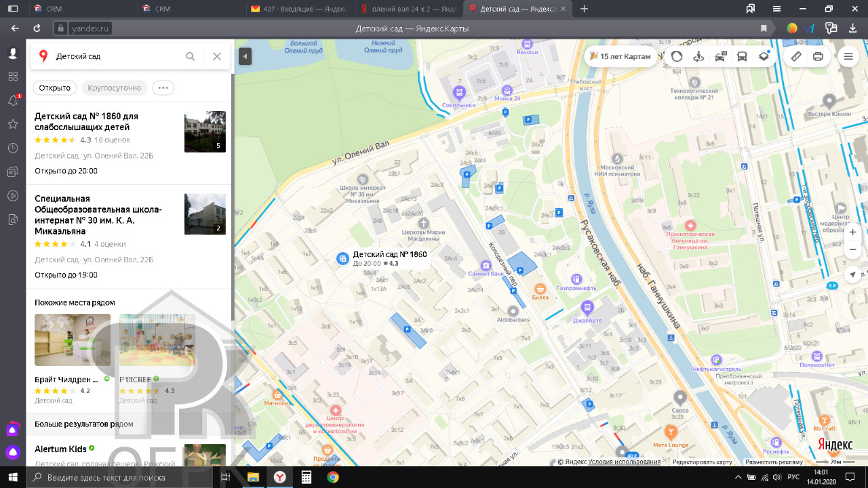The image size is (868, 488).
Task: Zoom out on the map
Action: 852,249
